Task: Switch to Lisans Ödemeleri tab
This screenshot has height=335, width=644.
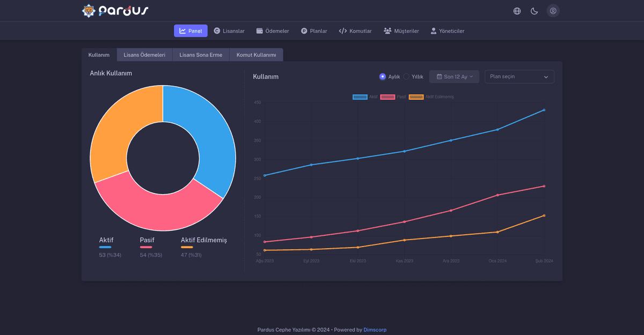Action: [x=144, y=55]
